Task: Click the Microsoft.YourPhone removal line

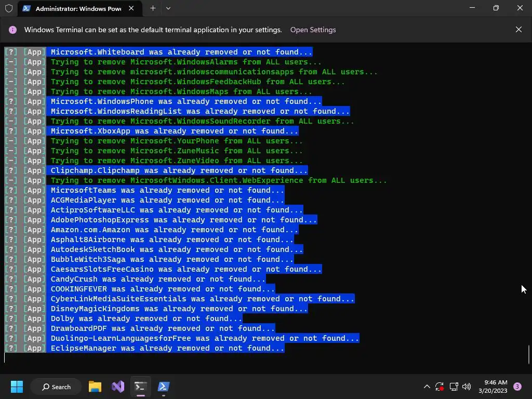Action: tap(153, 141)
